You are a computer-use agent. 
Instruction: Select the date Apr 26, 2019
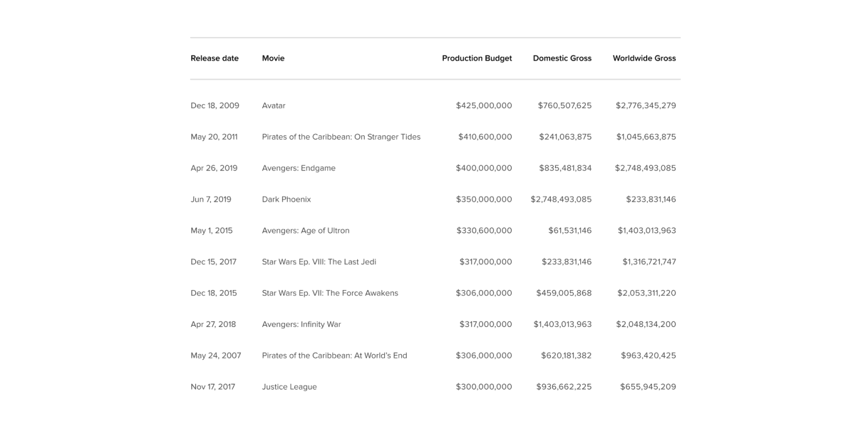[214, 168]
